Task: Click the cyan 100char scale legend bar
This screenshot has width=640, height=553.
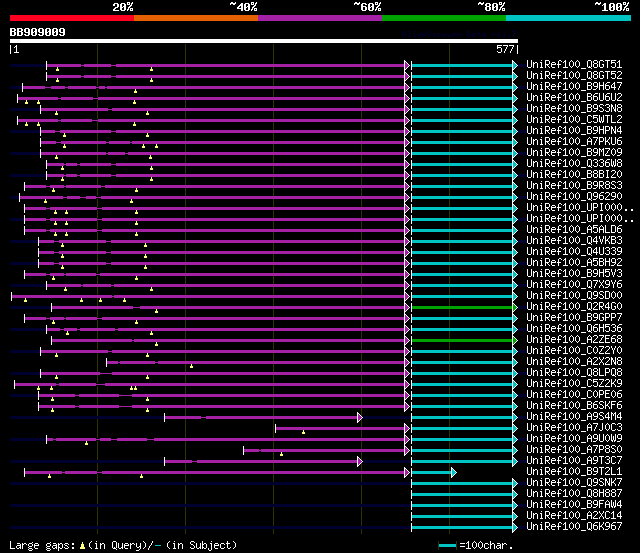Action: click(x=447, y=545)
